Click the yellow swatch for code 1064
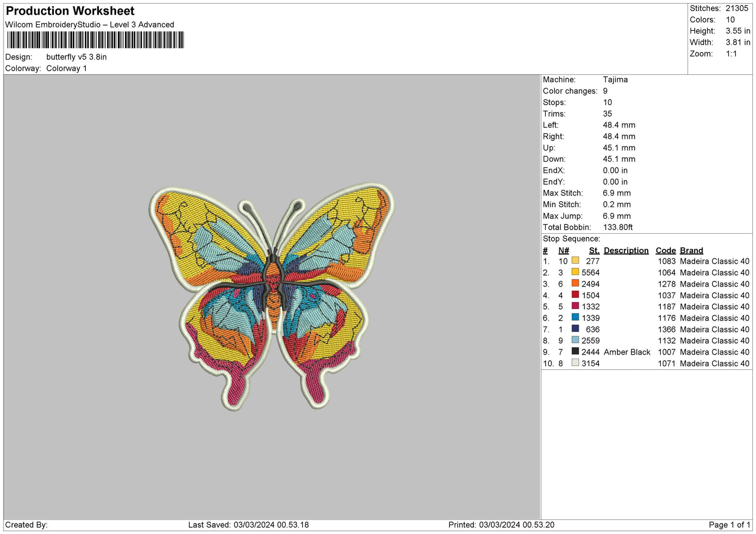Viewport: 756px width, 534px height. coord(575,272)
